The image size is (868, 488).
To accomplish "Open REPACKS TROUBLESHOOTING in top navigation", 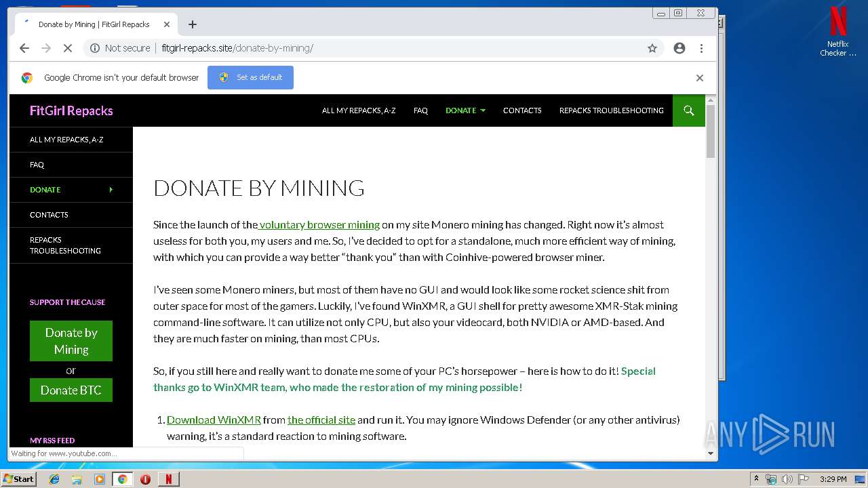I will tap(612, 110).
